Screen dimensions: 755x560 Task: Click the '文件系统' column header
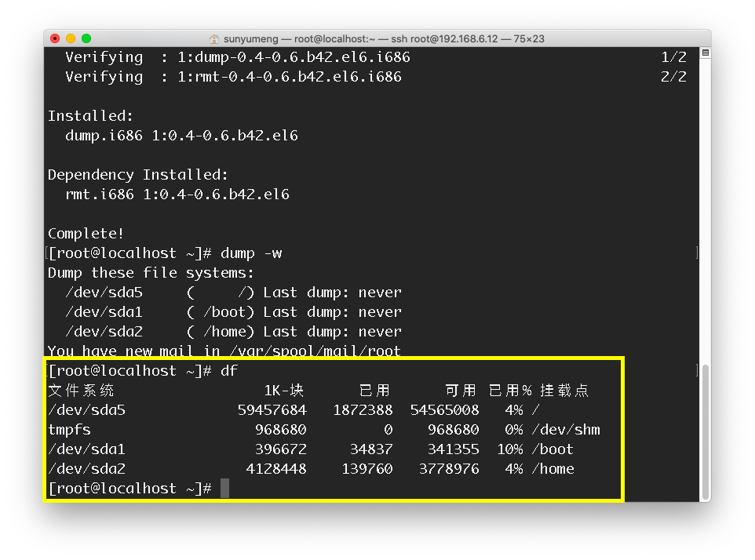click(81, 390)
